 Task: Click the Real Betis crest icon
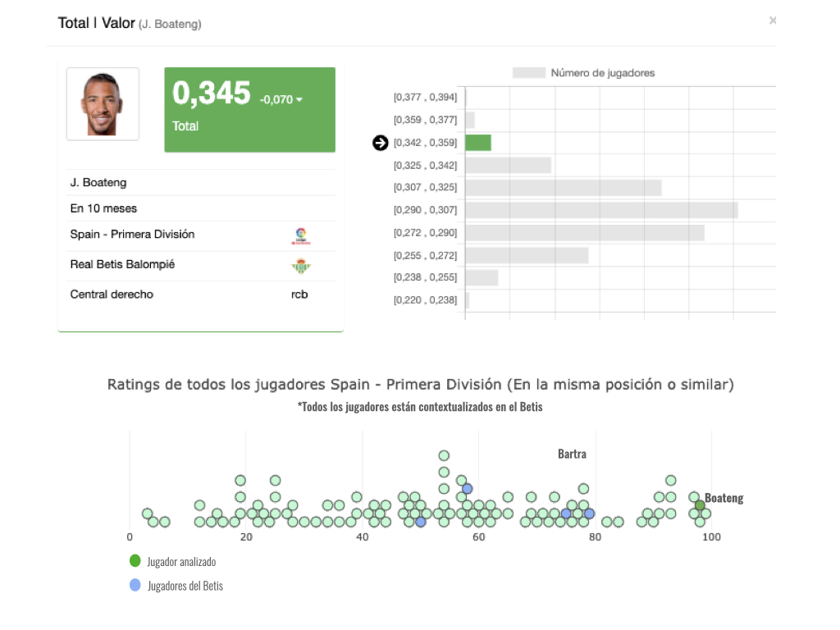click(x=301, y=266)
